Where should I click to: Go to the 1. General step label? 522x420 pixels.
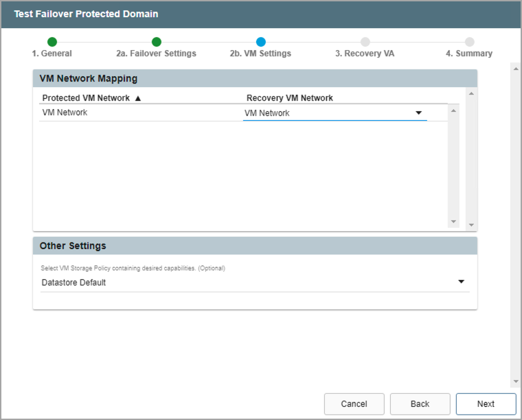coord(52,54)
